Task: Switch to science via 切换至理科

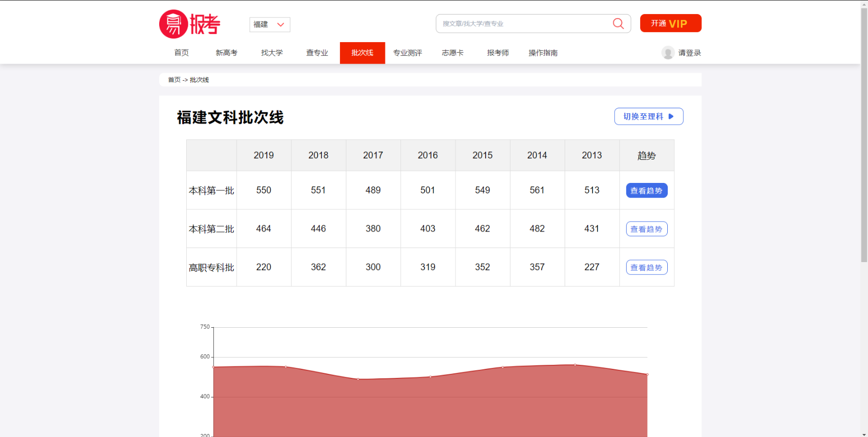Action: (x=648, y=116)
